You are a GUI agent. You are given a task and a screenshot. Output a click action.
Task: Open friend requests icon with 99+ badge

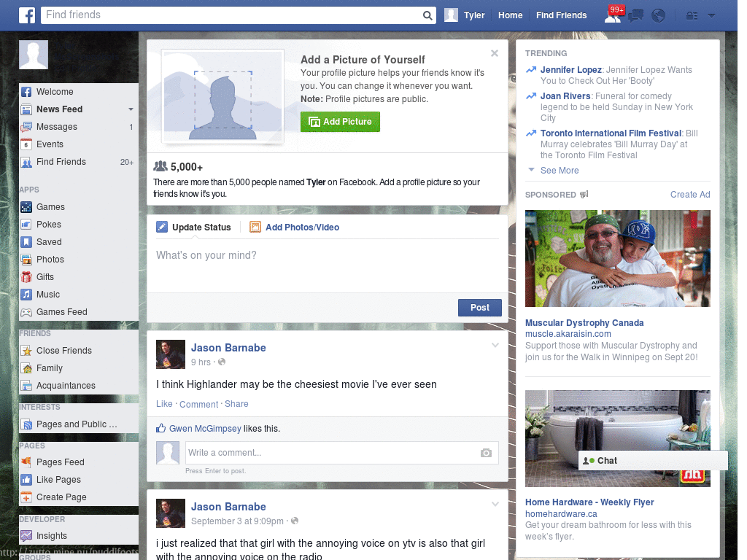click(614, 15)
